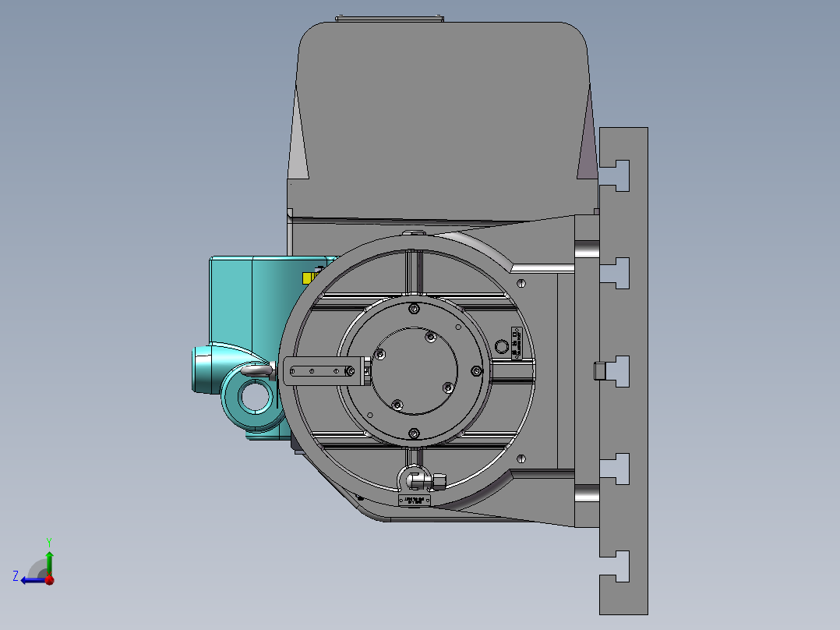Select the bottom bolt on the center ring
This screenshot has height=630, width=840.
click(x=414, y=434)
